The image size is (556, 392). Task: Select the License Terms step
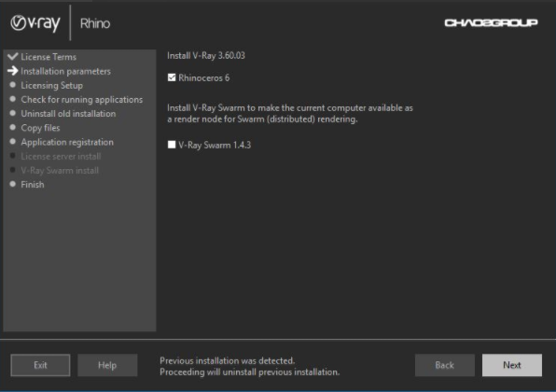tap(49, 57)
